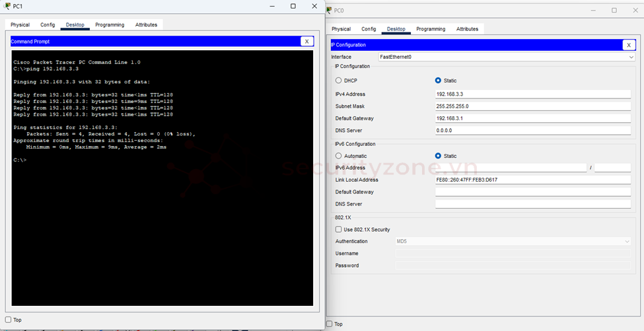Screen dimensions: 644x331
Task: Click the Packet Tracer icon in PC0 title bar
Action: coord(330,11)
